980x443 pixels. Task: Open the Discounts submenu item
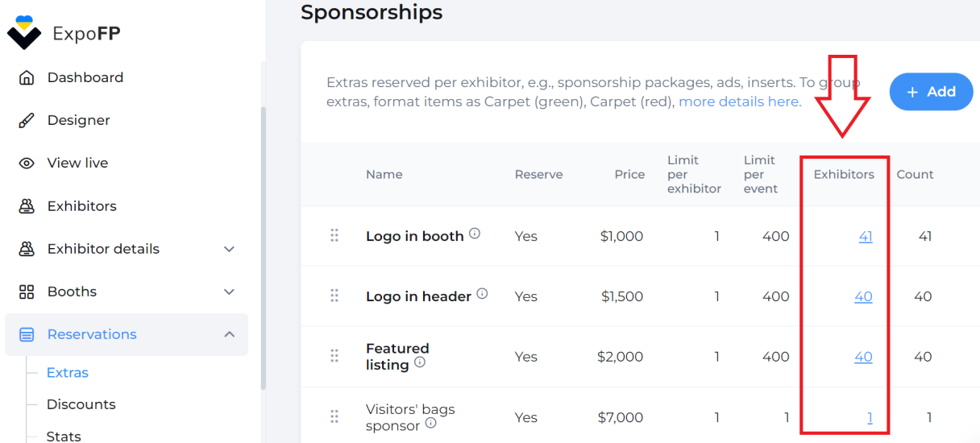coord(81,404)
